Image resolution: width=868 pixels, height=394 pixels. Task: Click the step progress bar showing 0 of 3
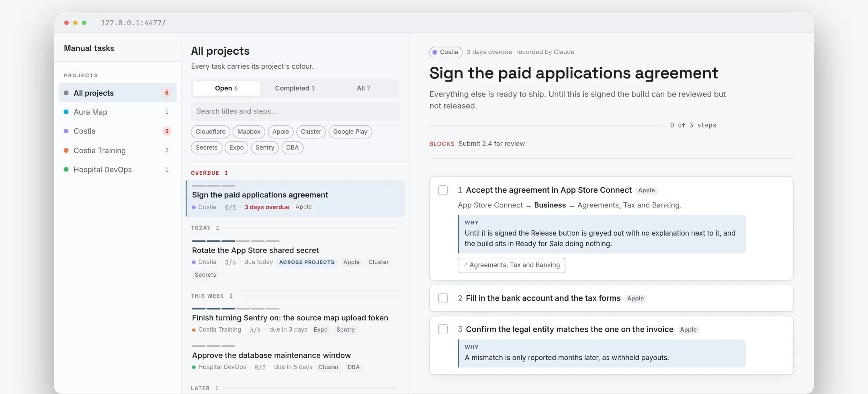(x=547, y=126)
